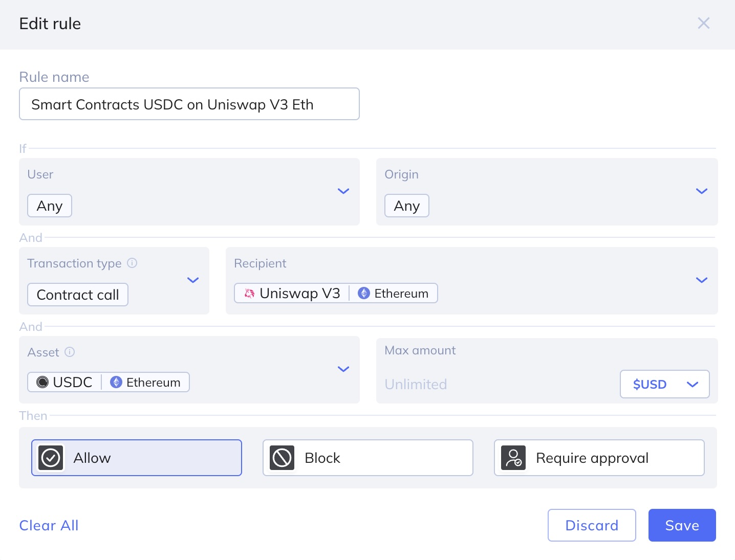The image size is (735, 560).
Task: Expand the User dropdown chevron
Action: click(x=343, y=191)
